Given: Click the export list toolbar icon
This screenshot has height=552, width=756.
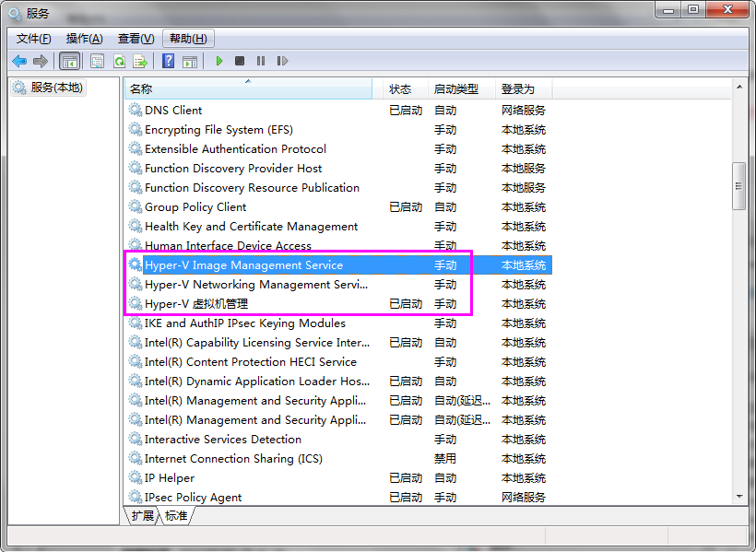Looking at the screenshot, I should [140, 61].
